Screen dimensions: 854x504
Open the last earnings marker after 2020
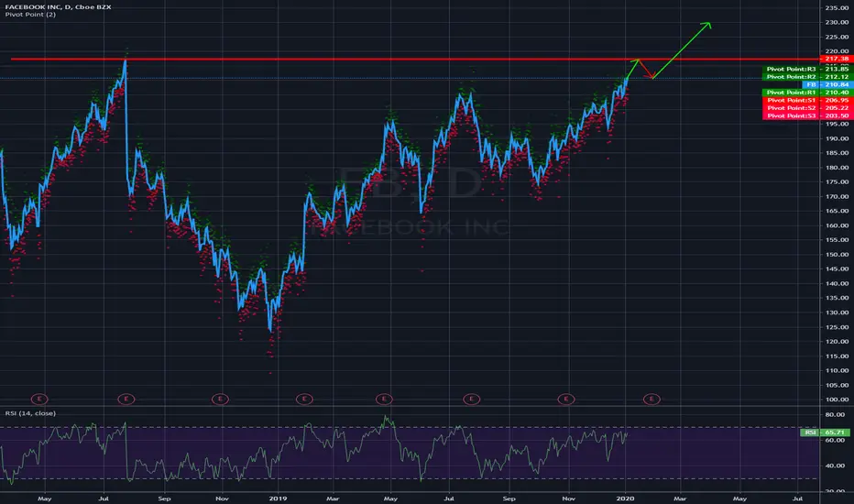click(651, 399)
